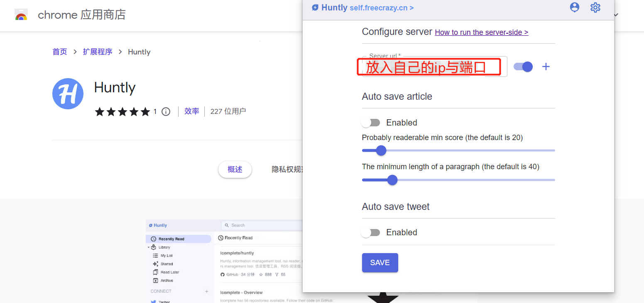Screen dimensions: 644x303
Task: Click the readerable min score slider handle
Action: (381, 150)
